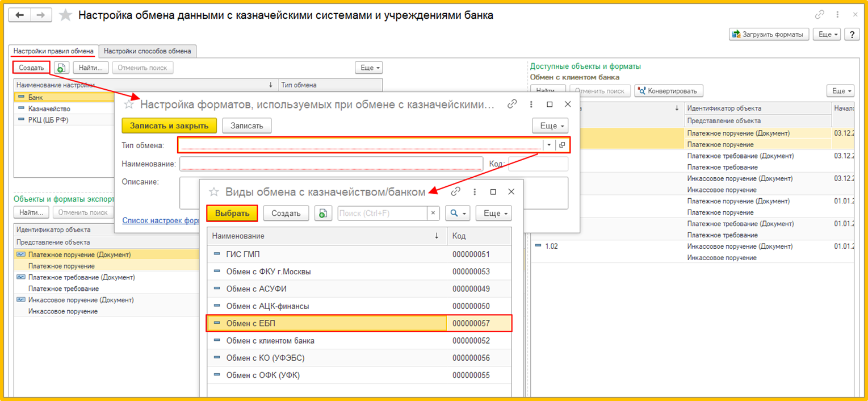Viewport: 868px width, 401px height.
Task: Open kebab menu in Настройка форматов dialog
Action: (531, 105)
